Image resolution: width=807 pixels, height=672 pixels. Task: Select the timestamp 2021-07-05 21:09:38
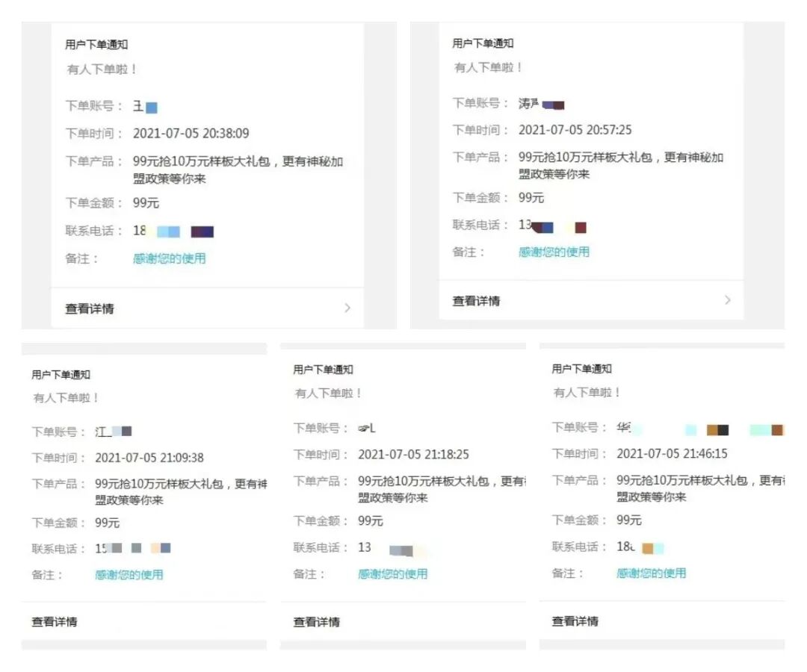point(149,458)
